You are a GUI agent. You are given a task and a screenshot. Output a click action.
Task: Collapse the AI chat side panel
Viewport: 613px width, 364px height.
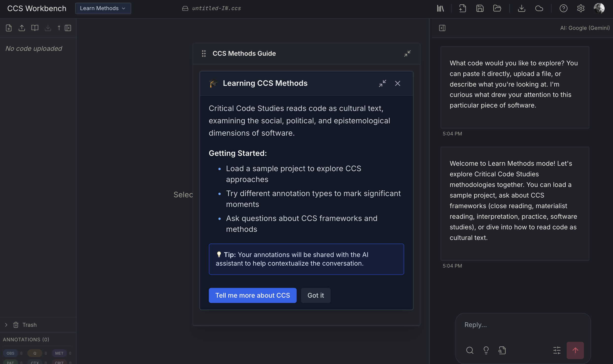442,28
